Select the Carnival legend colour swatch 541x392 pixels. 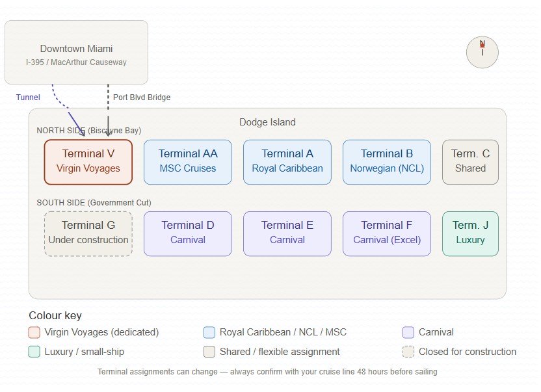tap(408, 332)
